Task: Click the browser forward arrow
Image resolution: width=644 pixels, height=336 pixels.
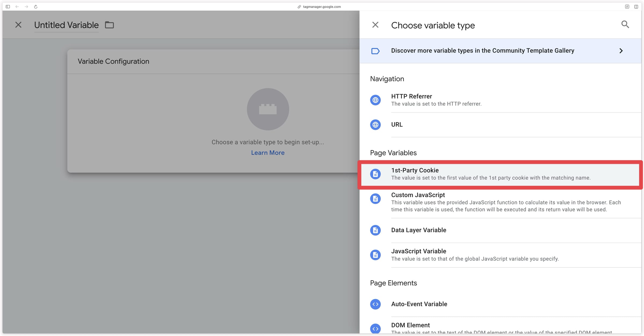Action: click(x=26, y=7)
